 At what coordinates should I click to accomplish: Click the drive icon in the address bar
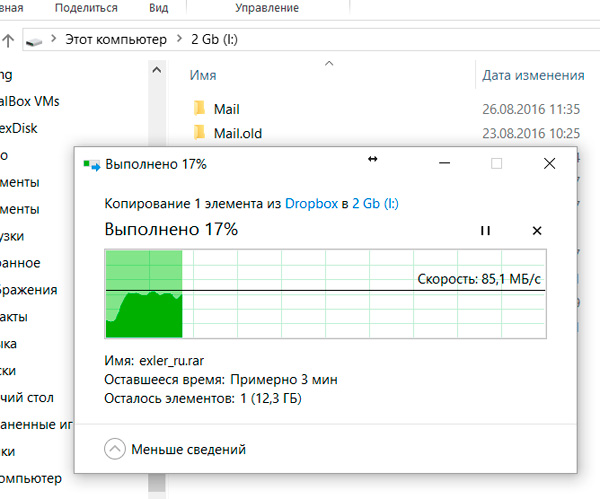(x=36, y=43)
